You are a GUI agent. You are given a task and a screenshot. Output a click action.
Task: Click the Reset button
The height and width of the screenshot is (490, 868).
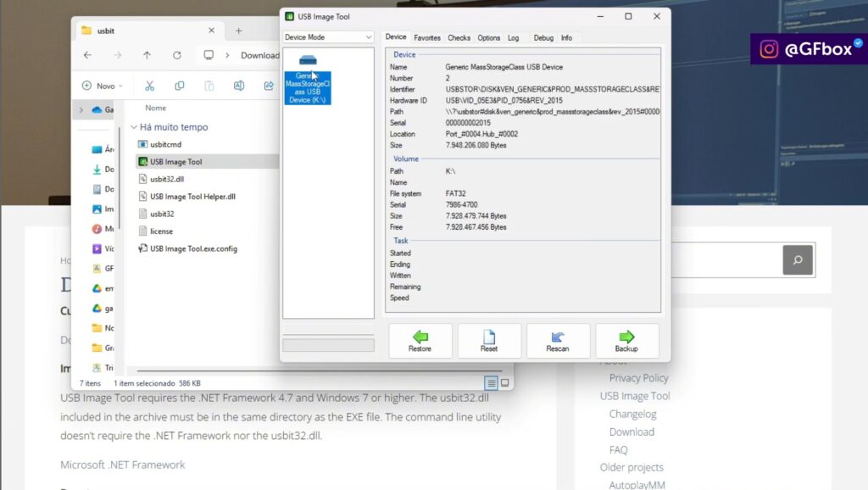click(489, 341)
